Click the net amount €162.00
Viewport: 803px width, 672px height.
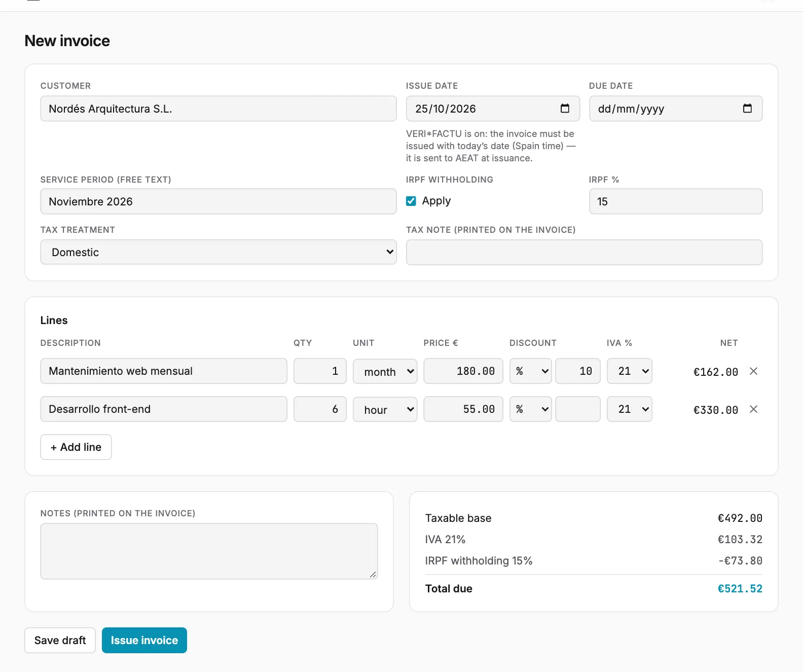pyautogui.click(x=716, y=372)
